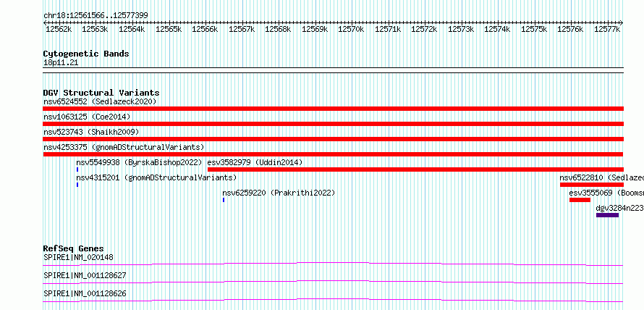
Task: Select the red bar under nsv1063125
Action: coord(333,124)
